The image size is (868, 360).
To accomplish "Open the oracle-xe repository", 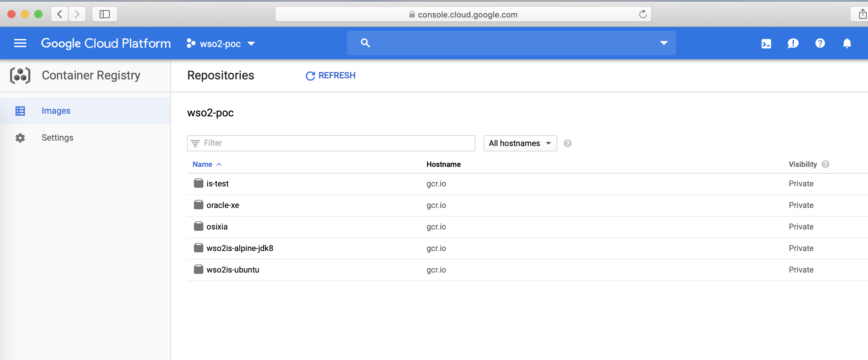I will (223, 205).
